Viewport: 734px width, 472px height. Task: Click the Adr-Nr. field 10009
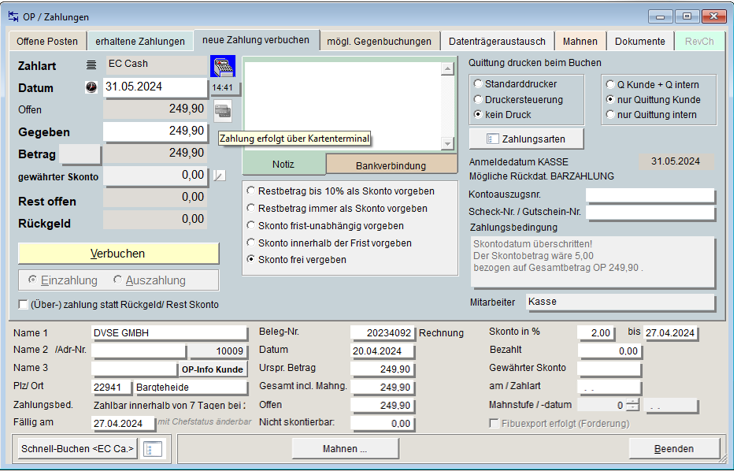(218, 351)
